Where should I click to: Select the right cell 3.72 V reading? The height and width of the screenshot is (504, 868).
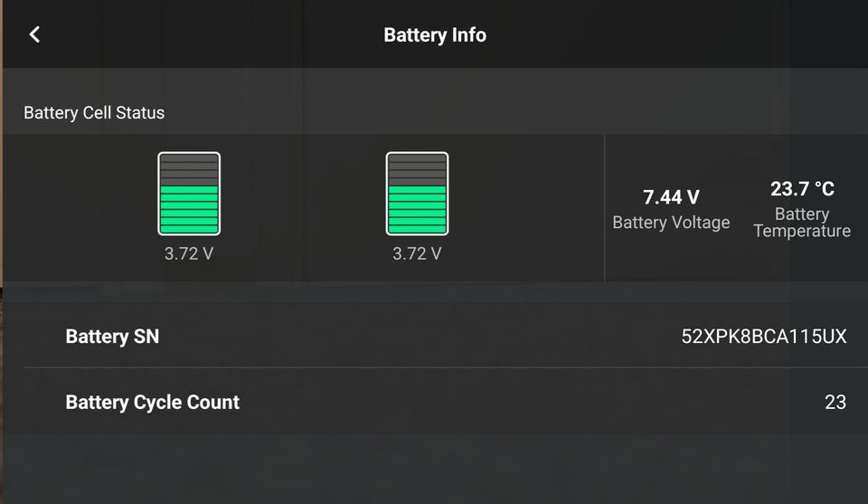pyautogui.click(x=417, y=253)
